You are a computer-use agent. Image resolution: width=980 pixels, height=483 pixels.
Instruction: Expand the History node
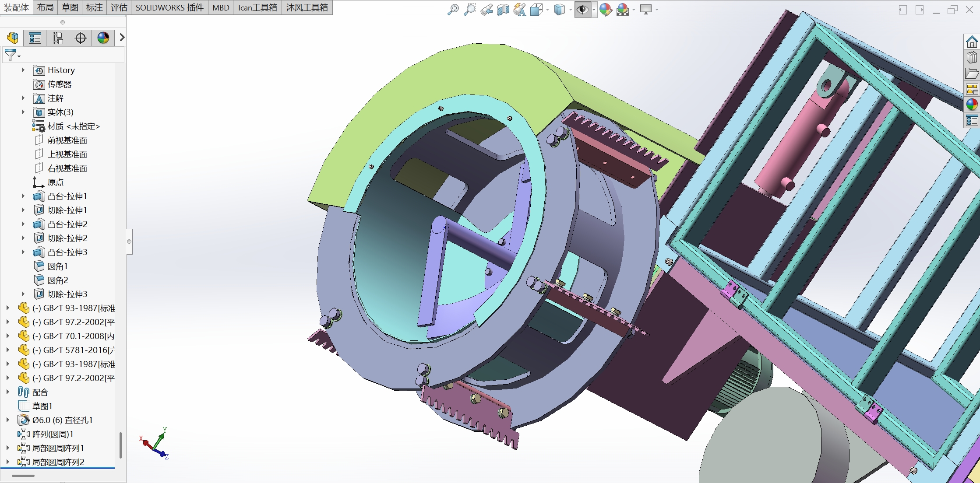[23, 70]
